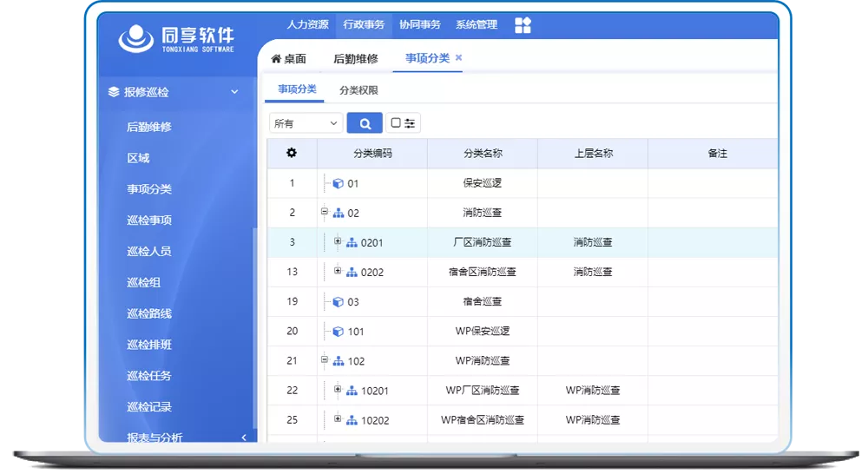
Task: Expand the tree node 10202
Action: pos(338,418)
